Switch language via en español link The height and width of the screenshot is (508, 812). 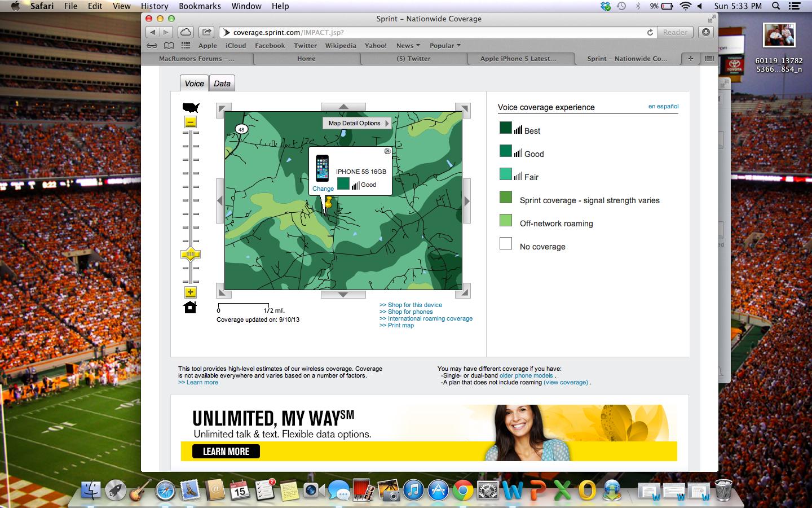click(663, 106)
